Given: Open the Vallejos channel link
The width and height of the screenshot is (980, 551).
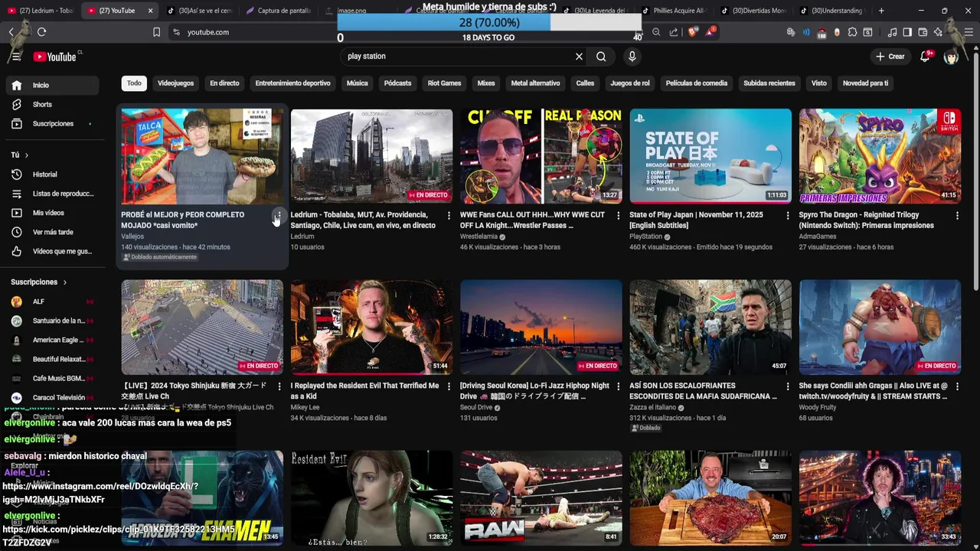Looking at the screenshot, I should tap(132, 236).
